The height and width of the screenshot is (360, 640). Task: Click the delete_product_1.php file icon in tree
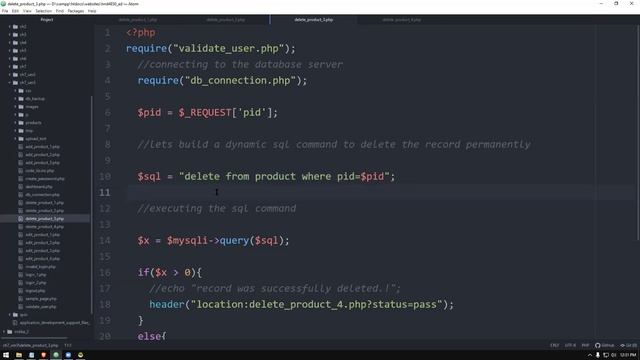point(21,202)
